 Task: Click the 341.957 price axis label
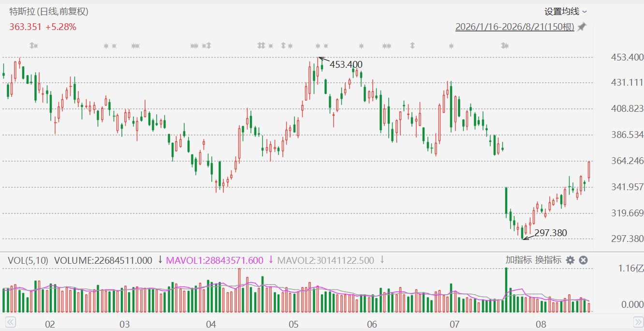coord(628,187)
